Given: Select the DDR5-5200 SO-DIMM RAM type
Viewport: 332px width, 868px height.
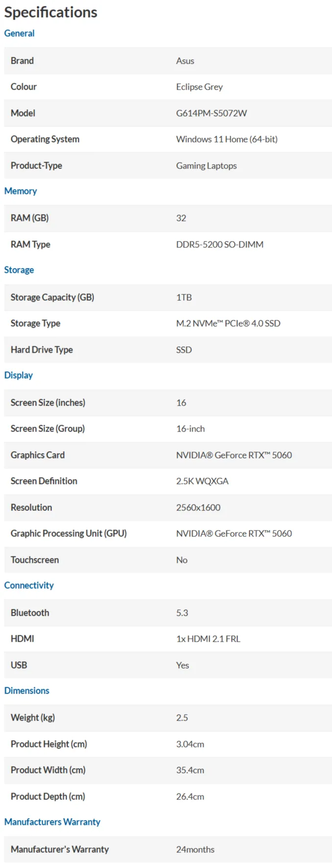Looking at the screenshot, I should pyautogui.click(x=220, y=244).
